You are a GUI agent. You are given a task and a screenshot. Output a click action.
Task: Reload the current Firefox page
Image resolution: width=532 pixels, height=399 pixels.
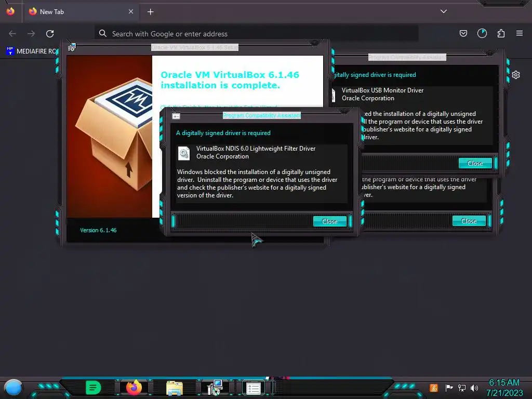(50, 34)
